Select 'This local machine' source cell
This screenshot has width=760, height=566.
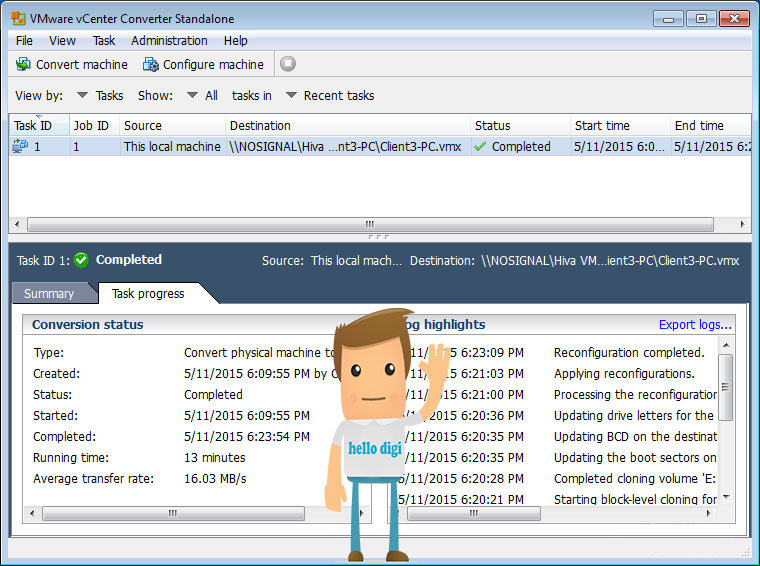[172, 146]
